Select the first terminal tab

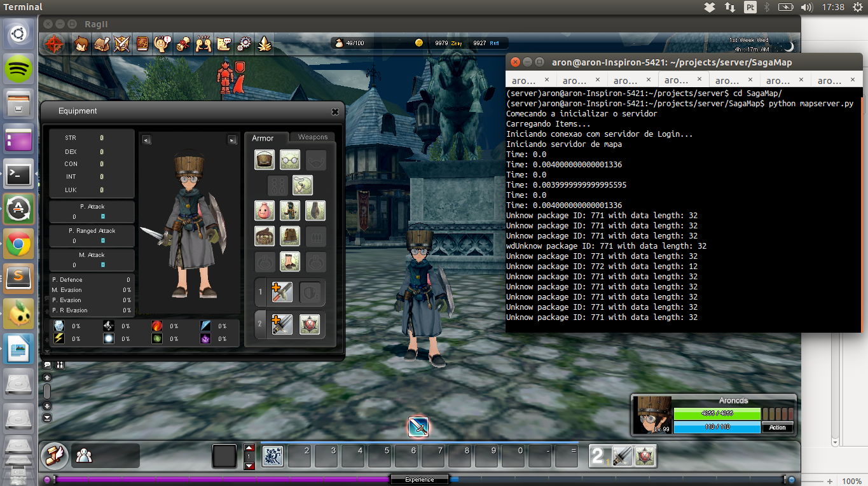coord(531,80)
